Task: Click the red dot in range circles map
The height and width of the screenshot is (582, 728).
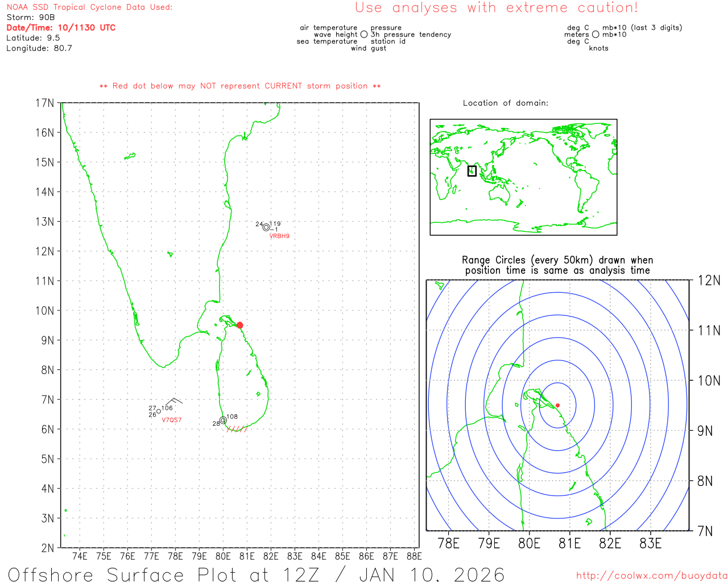Action: (557, 405)
